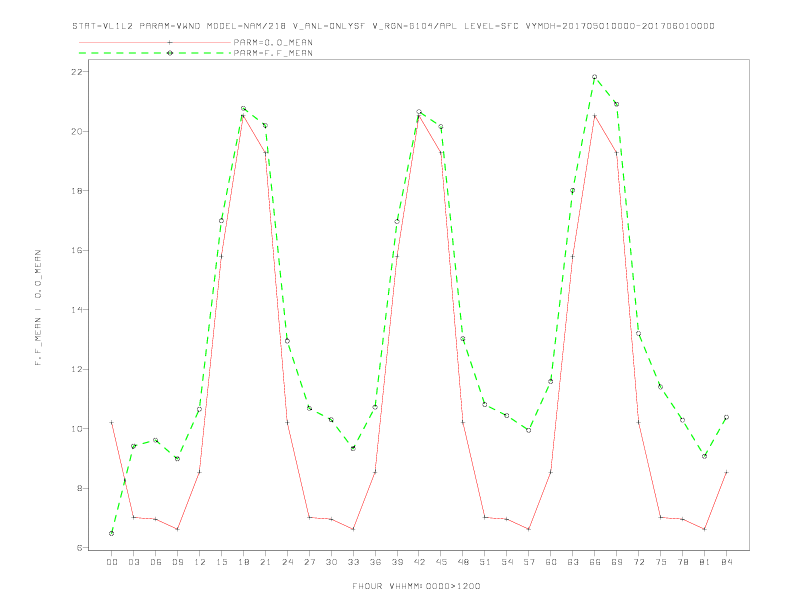This screenshot has height=612, width=792.
Task: Click the circle marker on the green dashed legend line
Action: coord(170,53)
